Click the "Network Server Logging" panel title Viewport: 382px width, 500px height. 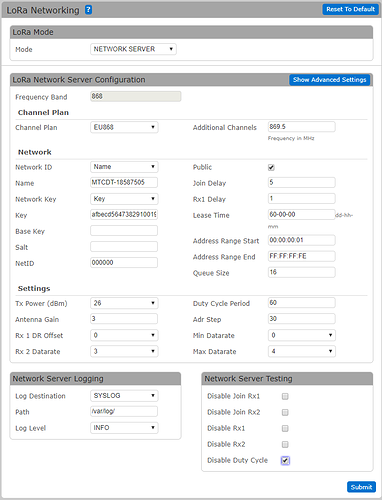(58, 379)
